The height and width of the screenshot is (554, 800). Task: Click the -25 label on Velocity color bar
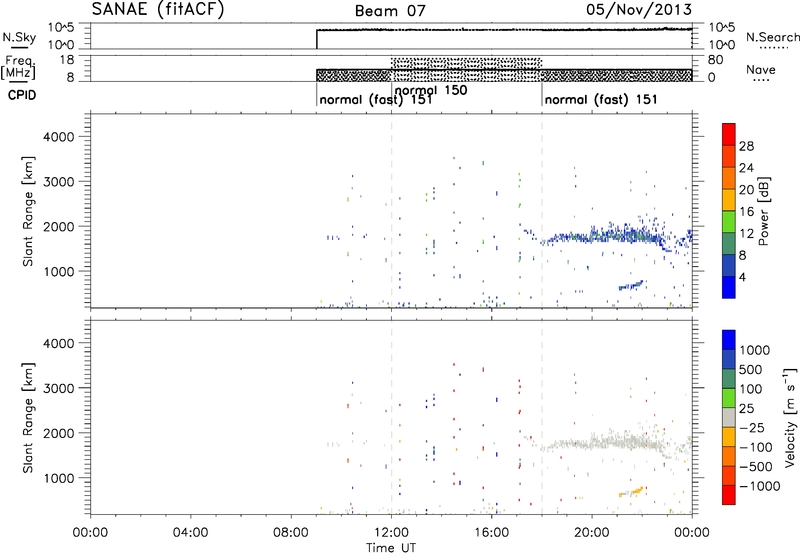pos(754,428)
